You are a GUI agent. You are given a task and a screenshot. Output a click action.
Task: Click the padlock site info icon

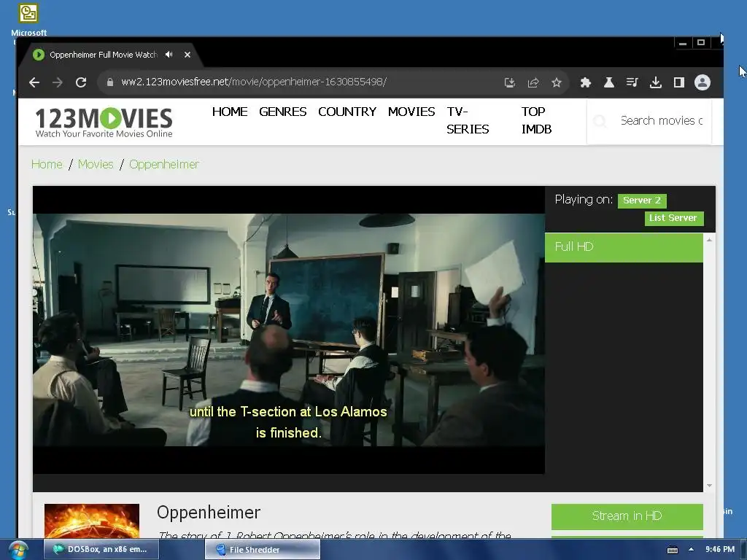click(110, 82)
